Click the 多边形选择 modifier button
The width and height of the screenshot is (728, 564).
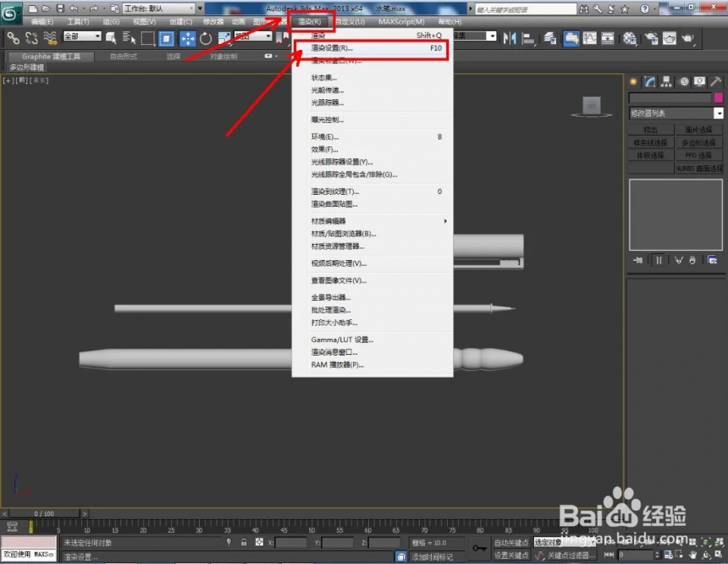pyautogui.click(x=698, y=142)
